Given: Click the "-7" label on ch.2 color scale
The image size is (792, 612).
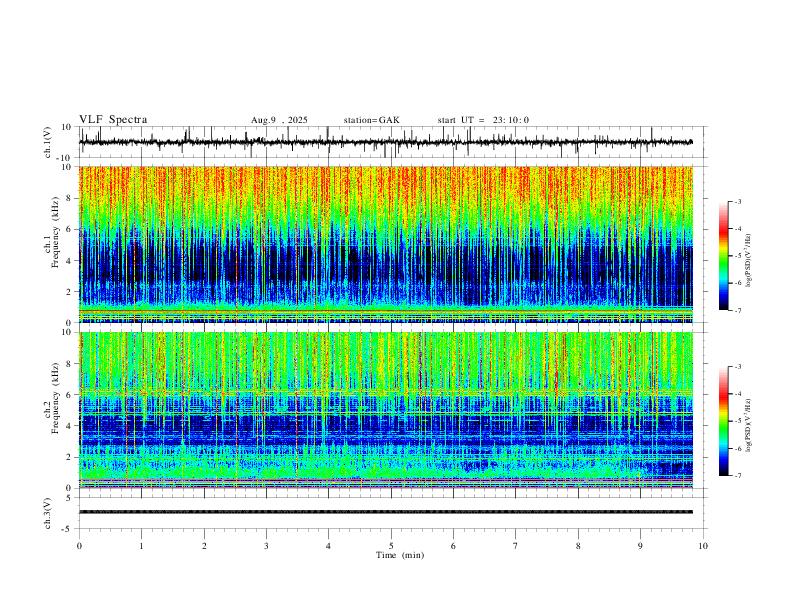Looking at the screenshot, I should click(738, 476).
